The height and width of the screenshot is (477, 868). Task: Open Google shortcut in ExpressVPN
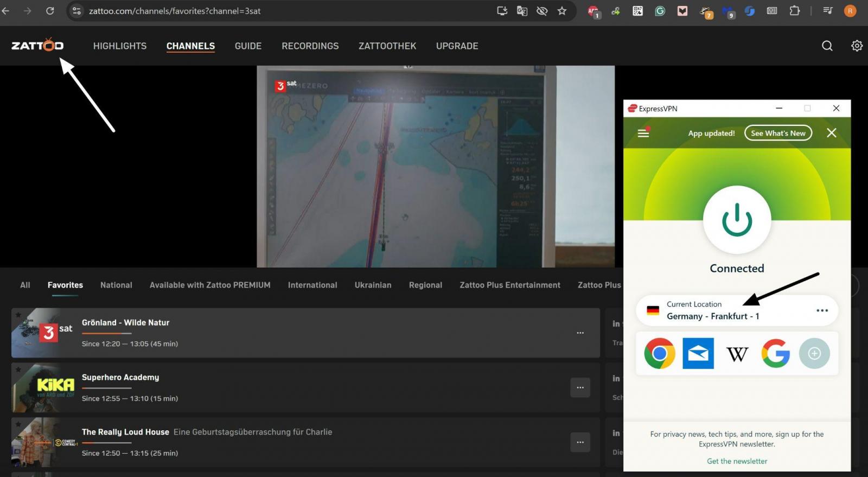(775, 353)
